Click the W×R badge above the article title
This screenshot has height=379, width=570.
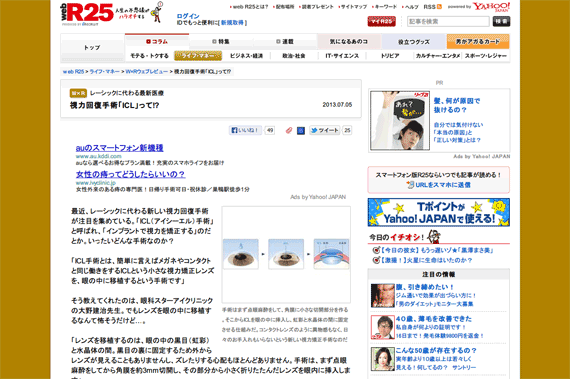tap(78, 93)
